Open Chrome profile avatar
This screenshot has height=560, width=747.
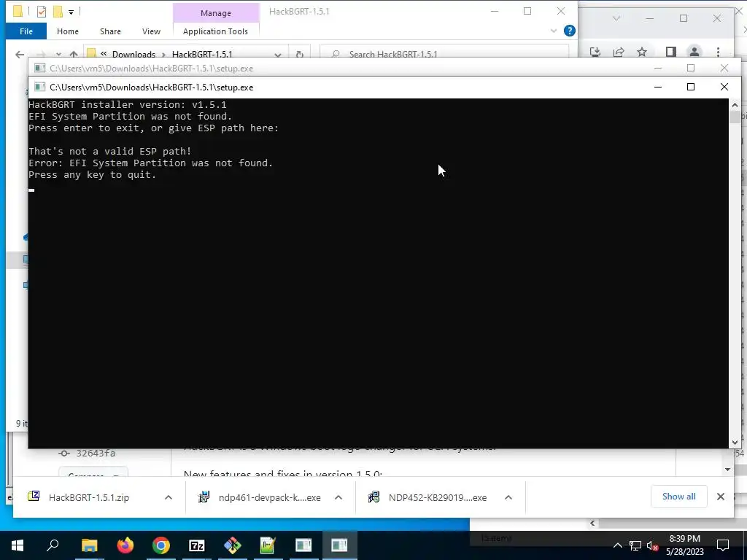[x=694, y=52]
